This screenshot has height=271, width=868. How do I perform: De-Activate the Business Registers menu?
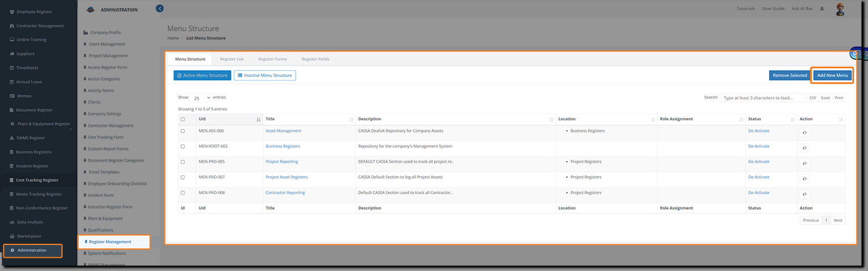[758, 147]
